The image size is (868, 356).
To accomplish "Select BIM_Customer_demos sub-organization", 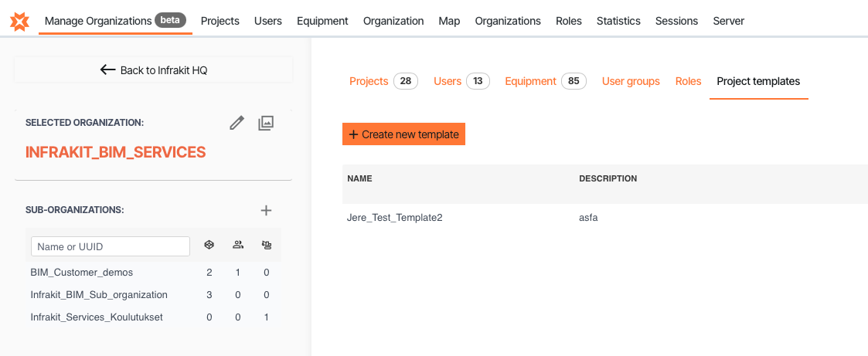I will (82, 273).
